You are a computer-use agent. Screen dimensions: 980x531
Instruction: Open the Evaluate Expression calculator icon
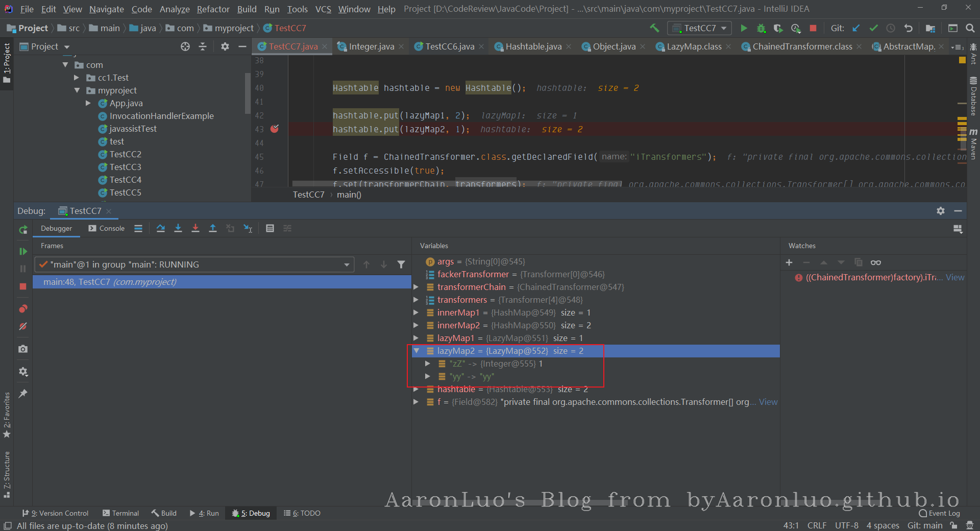(270, 228)
